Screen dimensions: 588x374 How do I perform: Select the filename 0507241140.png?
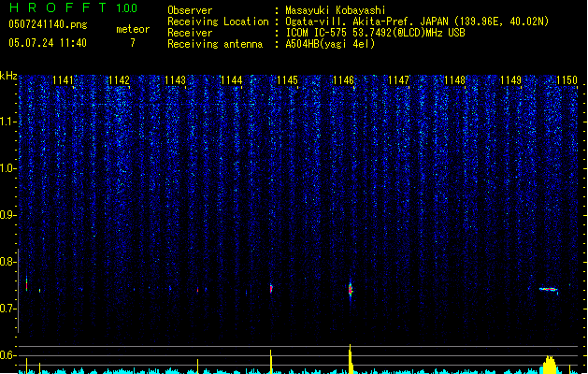pyautogui.click(x=48, y=24)
